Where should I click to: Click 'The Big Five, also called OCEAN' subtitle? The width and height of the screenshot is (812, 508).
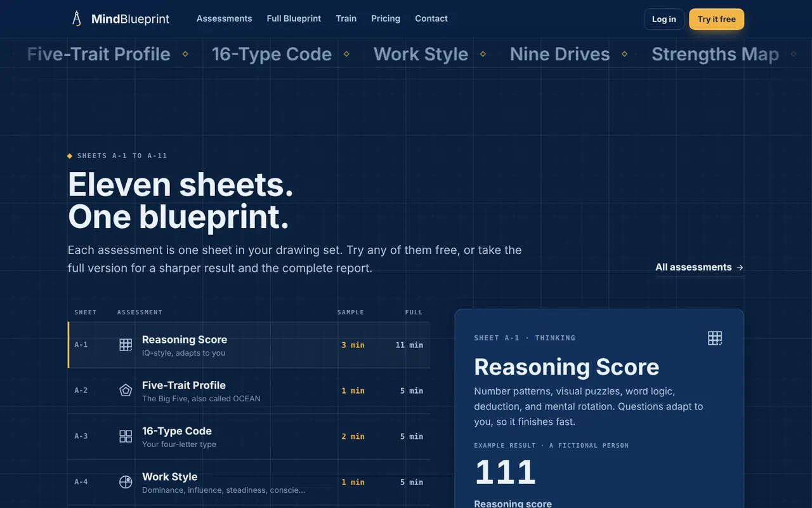(201, 399)
